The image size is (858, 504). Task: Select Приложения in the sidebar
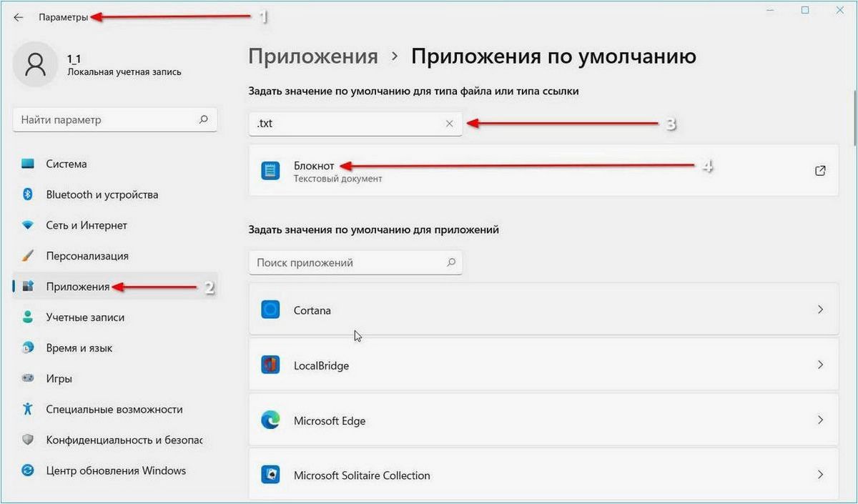[x=115, y=287]
